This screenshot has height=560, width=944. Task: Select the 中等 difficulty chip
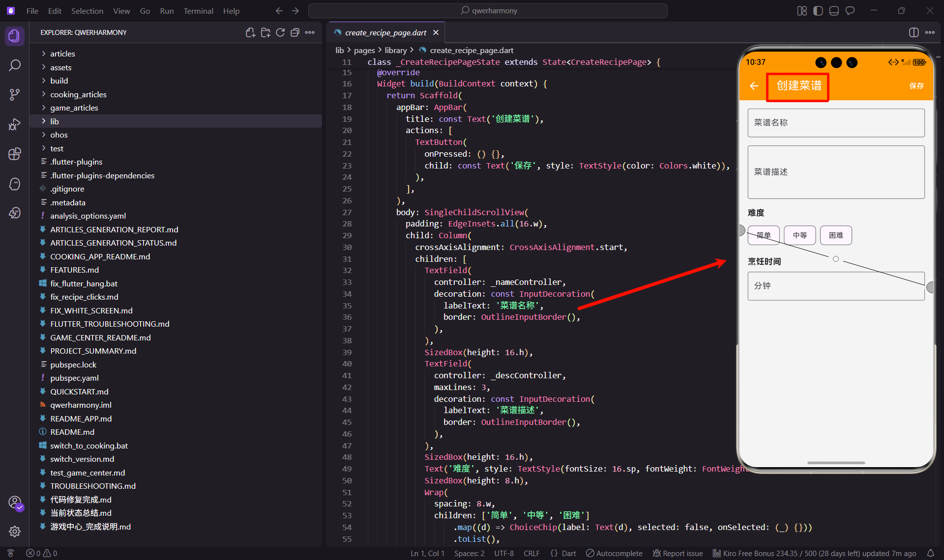799,235
